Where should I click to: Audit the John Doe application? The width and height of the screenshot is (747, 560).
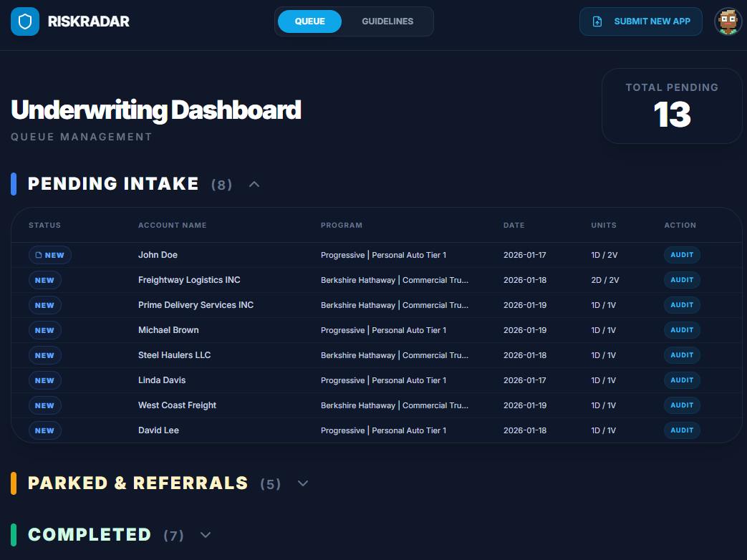pos(681,255)
